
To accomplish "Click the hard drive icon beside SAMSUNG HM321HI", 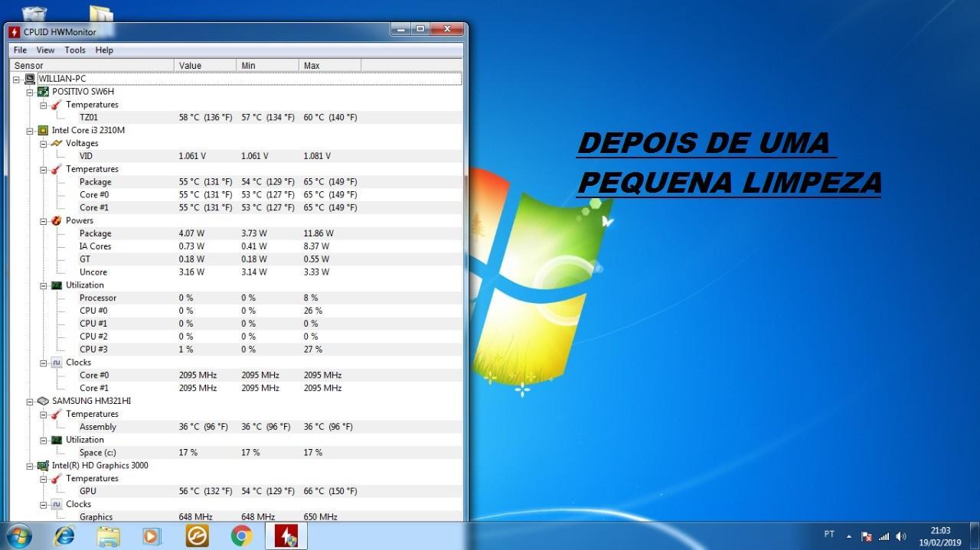I will pyautogui.click(x=43, y=401).
